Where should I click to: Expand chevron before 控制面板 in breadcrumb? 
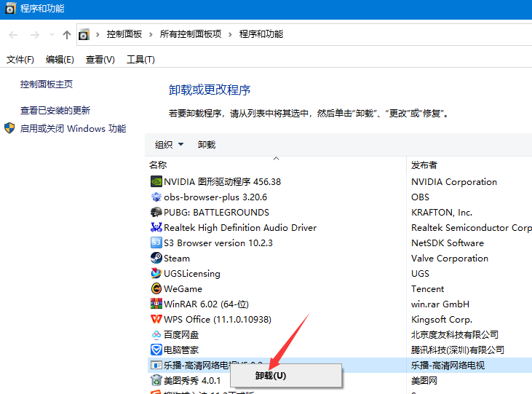tap(98, 34)
